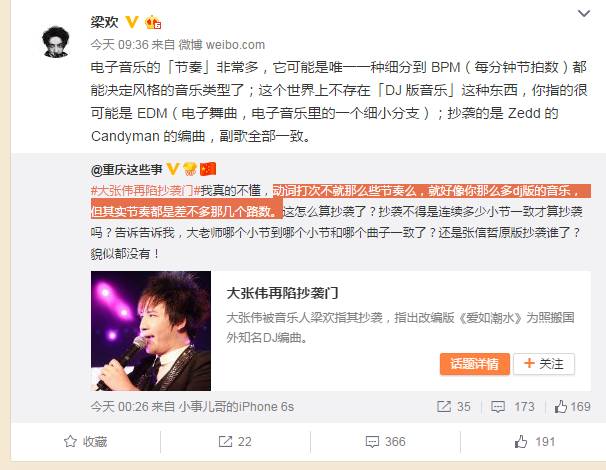This screenshot has height=470, width=606.
Task: Open 梁欢's username link
Action: click(x=104, y=22)
